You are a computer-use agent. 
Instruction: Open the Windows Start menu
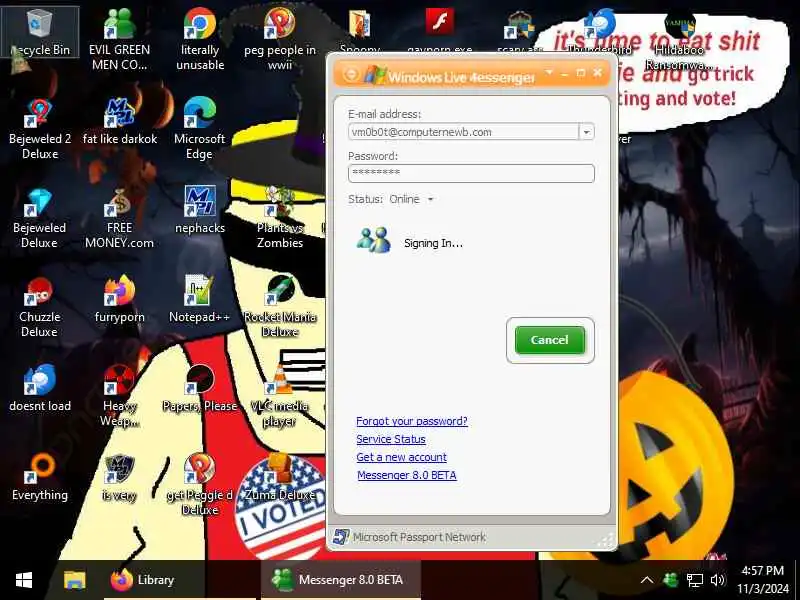[x=23, y=580]
